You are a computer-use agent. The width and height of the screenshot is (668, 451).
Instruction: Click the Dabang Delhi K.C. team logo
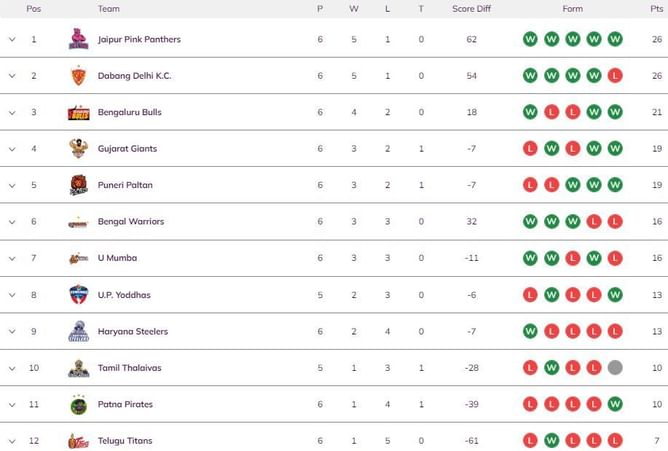click(78, 76)
